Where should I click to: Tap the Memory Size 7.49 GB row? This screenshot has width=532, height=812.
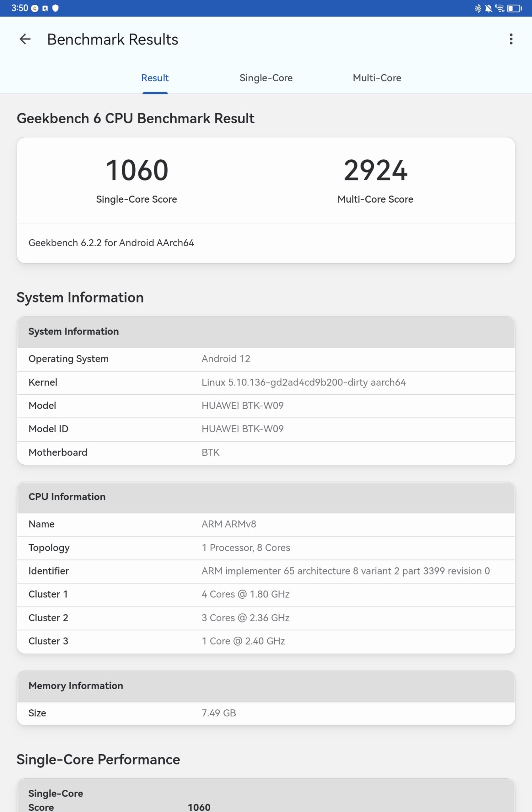[x=266, y=713]
